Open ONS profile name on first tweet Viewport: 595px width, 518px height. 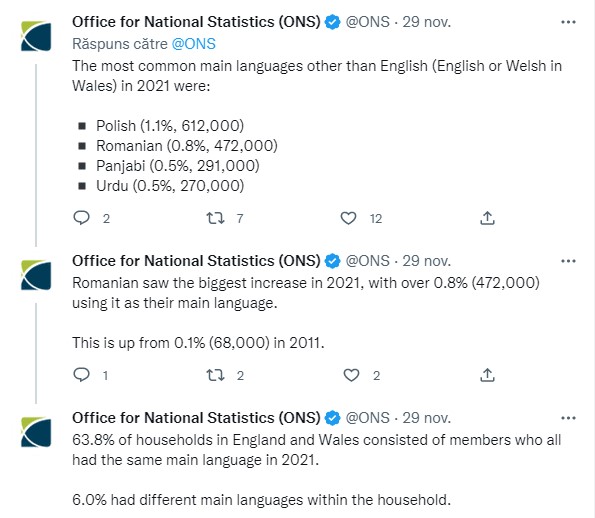click(196, 22)
